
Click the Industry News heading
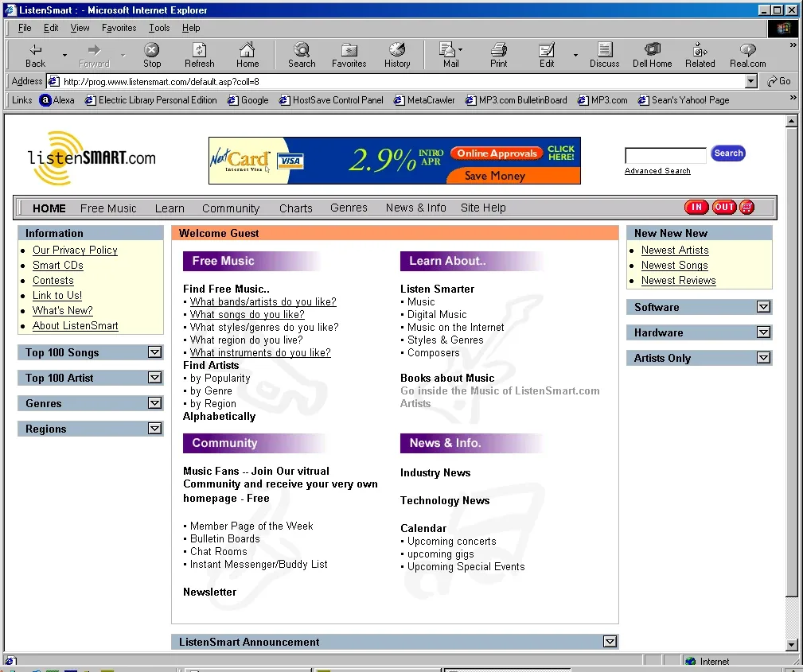coord(435,473)
